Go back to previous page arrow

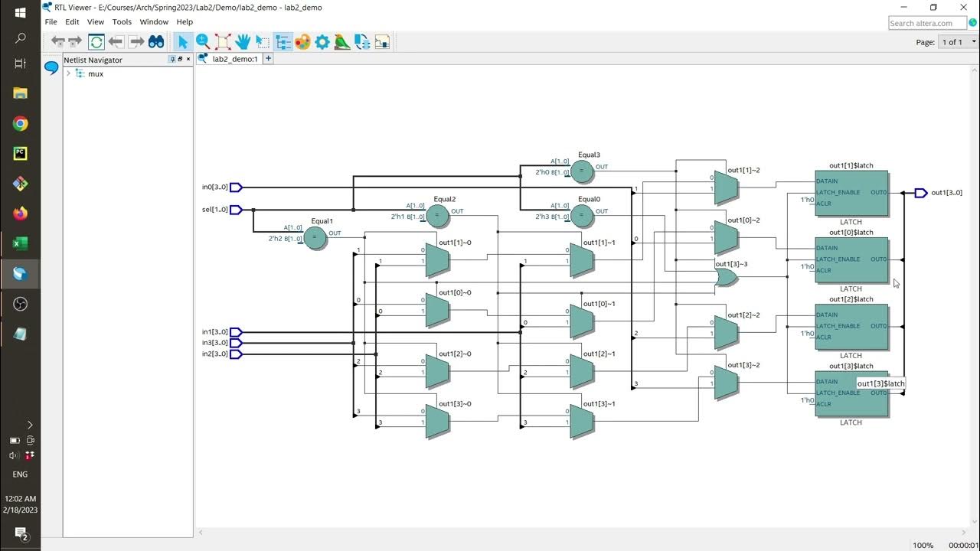[x=58, y=41]
